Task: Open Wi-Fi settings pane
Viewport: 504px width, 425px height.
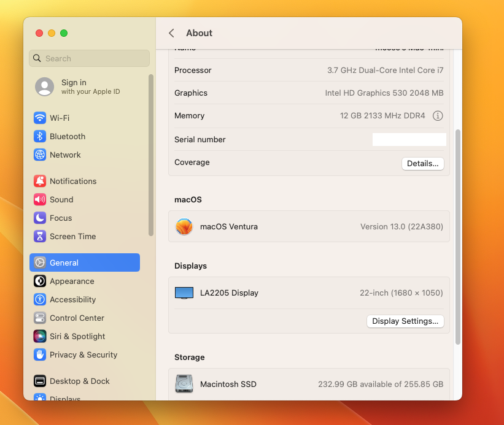Action: click(85, 118)
